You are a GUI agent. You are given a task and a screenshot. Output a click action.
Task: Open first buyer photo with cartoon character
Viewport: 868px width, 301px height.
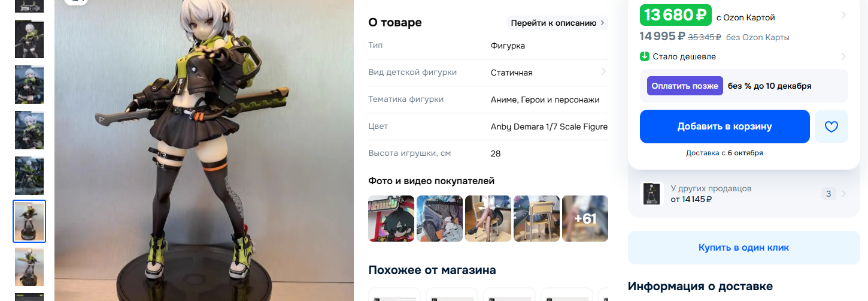(391, 218)
